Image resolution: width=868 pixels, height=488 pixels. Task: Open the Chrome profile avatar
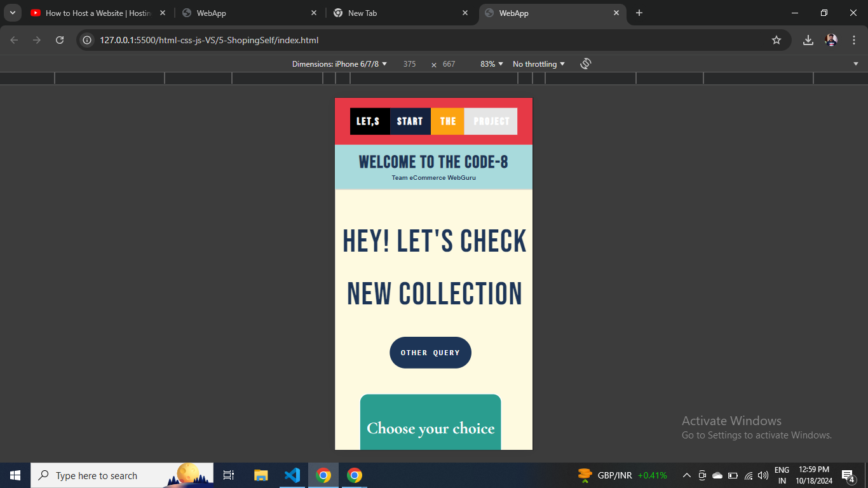[831, 40]
